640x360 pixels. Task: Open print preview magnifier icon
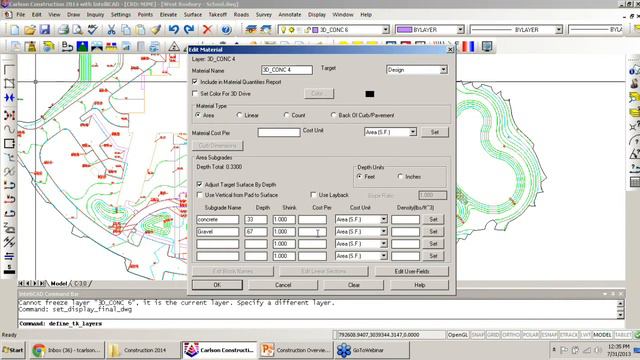pyautogui.click(x=78, y=30)
